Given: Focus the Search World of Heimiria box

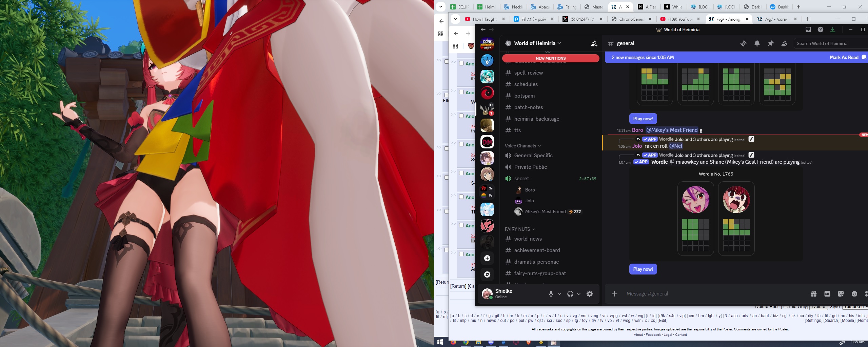Looking at the screenshot, I should click(x=831, y=43).
